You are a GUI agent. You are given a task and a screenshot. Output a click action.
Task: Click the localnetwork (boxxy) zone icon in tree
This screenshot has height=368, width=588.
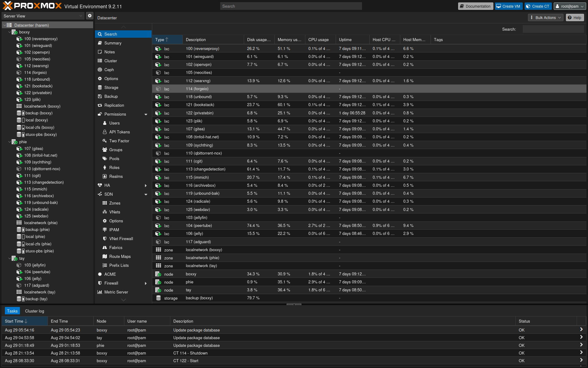point(19,106)
